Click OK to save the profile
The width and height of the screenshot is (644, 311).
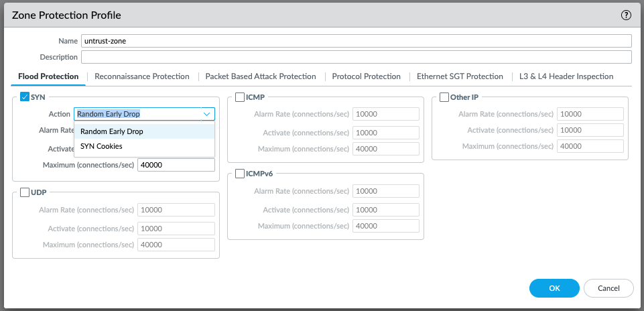point(554,288)
